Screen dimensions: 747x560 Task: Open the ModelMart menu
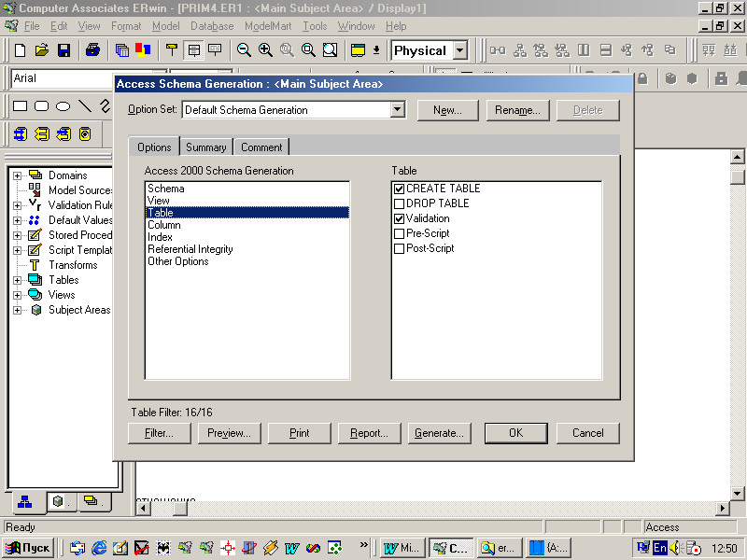point(268,26)
